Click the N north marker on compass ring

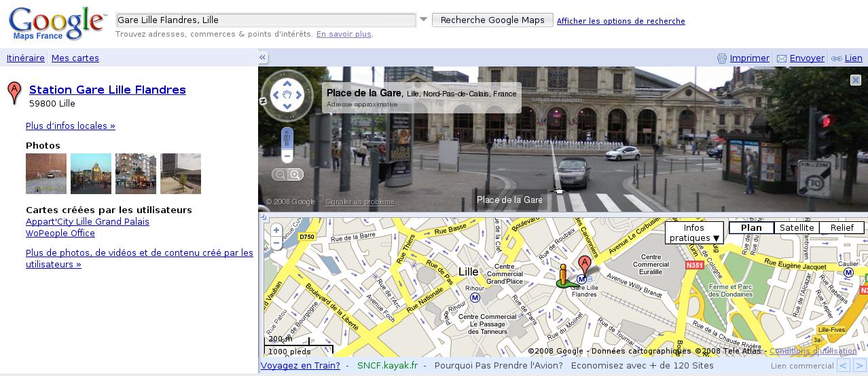tap(263, 101)
